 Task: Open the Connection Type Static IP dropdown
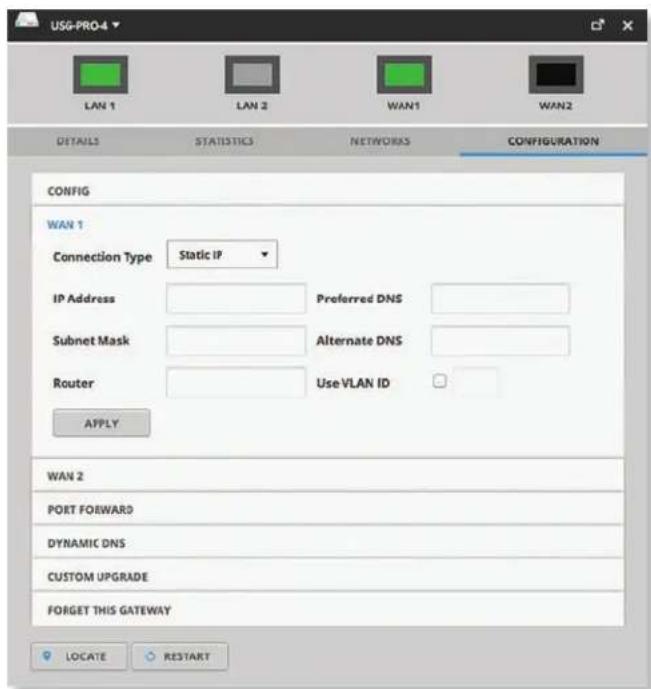click(222, 254)
